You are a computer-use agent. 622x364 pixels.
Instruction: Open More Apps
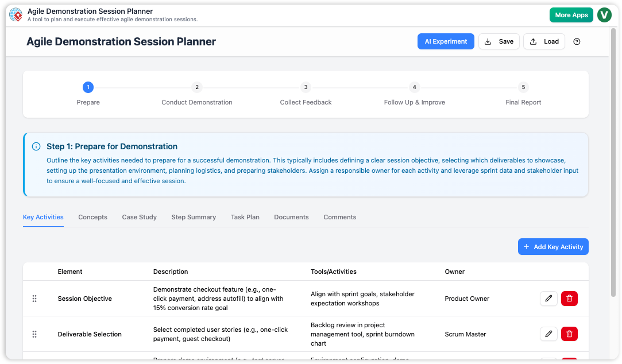[571, 15]
